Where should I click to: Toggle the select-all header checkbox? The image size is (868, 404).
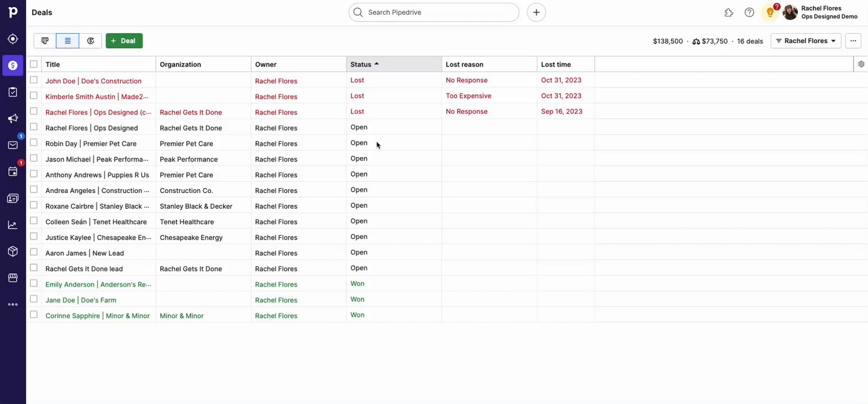click(34, 64)
